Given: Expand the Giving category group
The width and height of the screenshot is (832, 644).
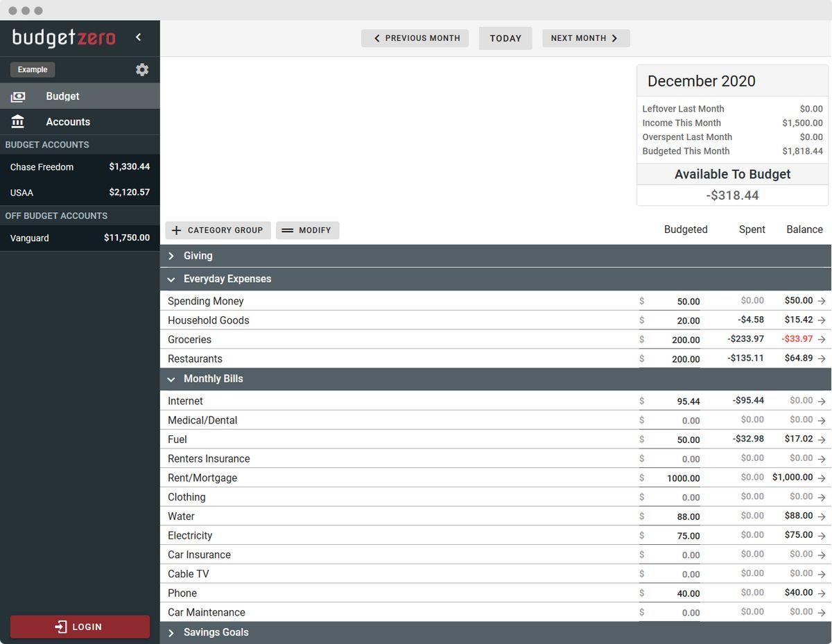Looking at the screenshot, I should pyautogui.click(x=171, y=256).
